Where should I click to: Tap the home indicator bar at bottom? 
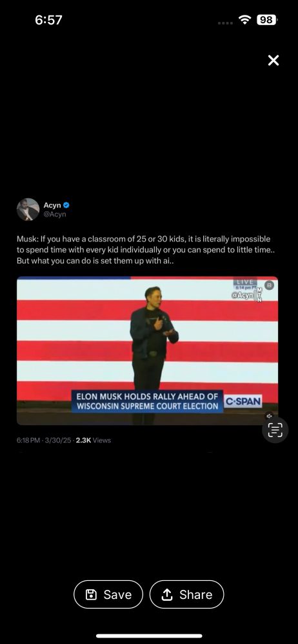[149, 636]
